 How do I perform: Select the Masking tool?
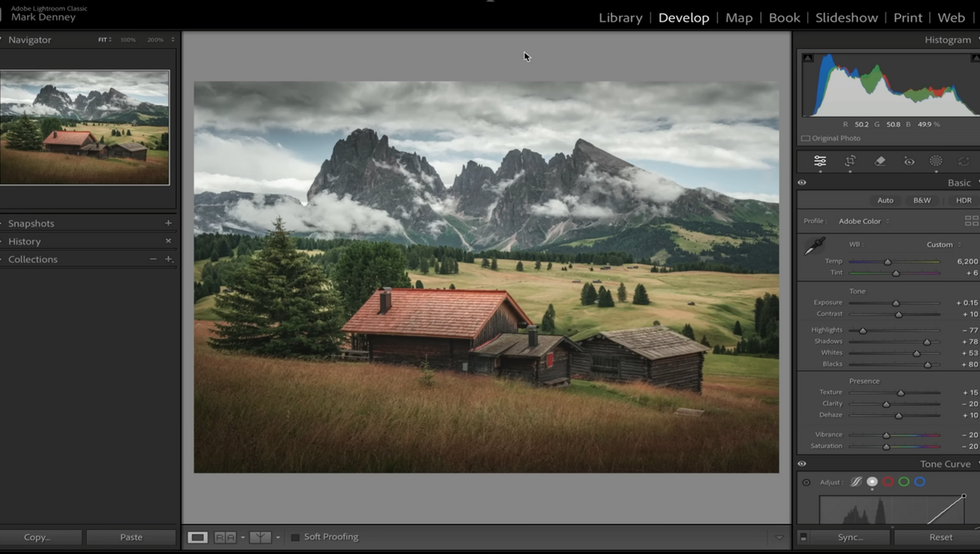[x=936, y=161]
